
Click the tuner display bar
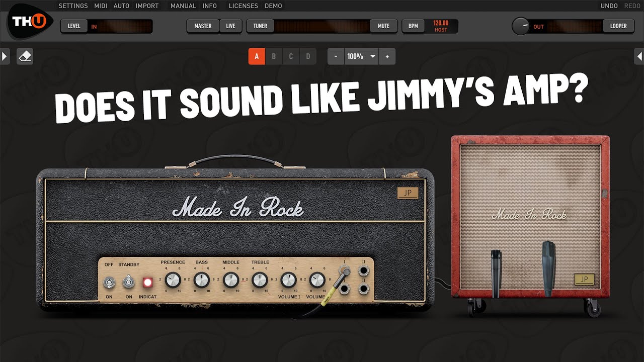[322, 26]
